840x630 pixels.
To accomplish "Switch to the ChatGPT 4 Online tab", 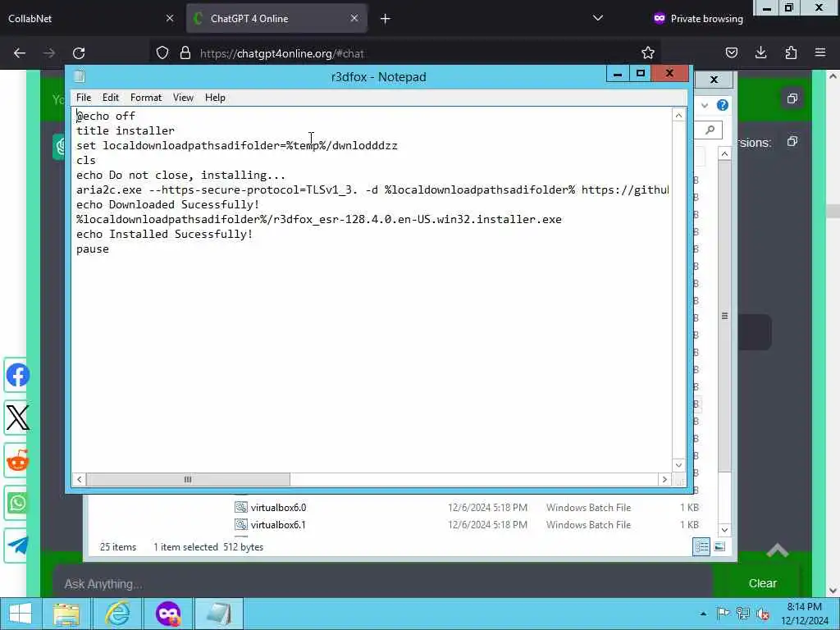I will [276, 18].
